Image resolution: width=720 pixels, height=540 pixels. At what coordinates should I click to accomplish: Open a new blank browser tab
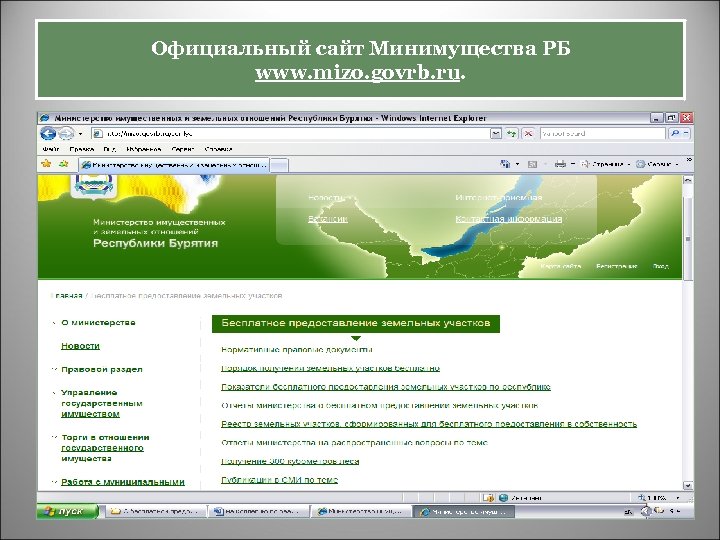tap(279, 165)
